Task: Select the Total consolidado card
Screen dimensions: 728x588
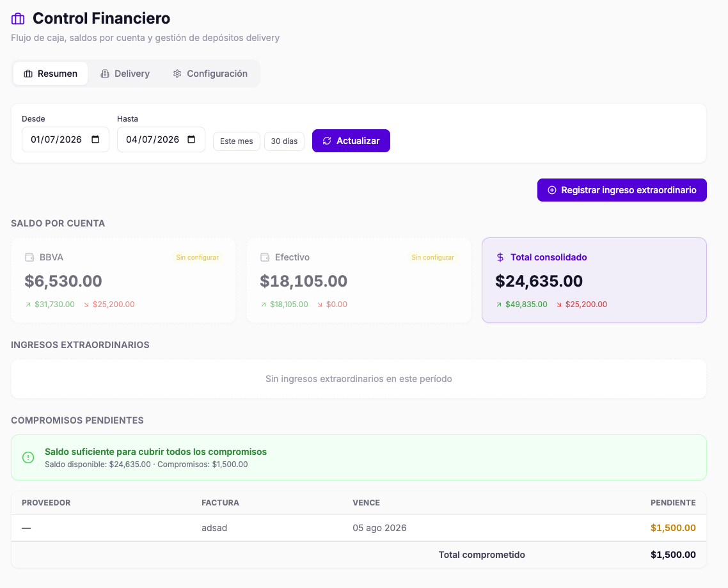Action: click(x=594, y=280)
